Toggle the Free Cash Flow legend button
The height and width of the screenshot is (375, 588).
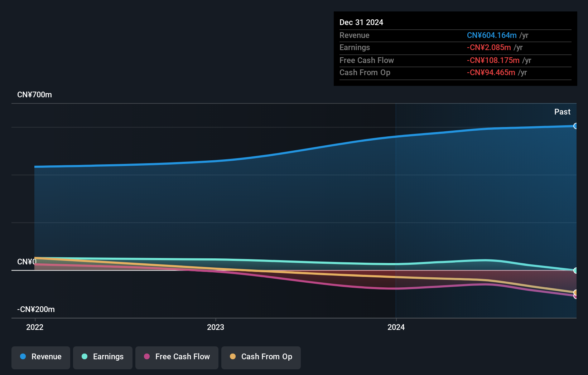click(177, 357)
